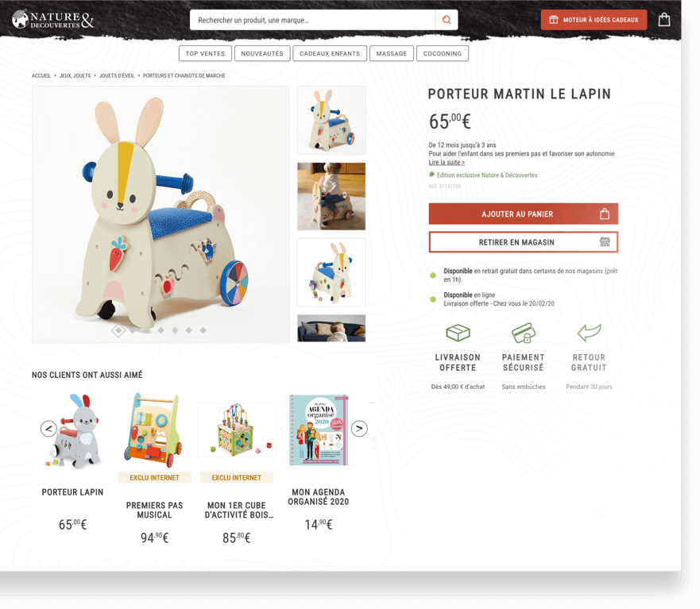700x609 pixels.
Task: Select the last carousel diamond indicator
Action: (203, 330)
